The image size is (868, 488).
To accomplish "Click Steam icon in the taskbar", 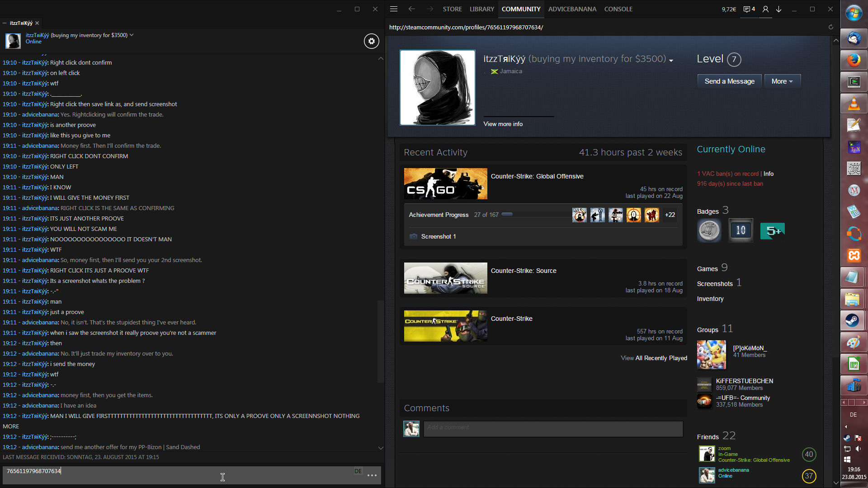I will (854, 320).
